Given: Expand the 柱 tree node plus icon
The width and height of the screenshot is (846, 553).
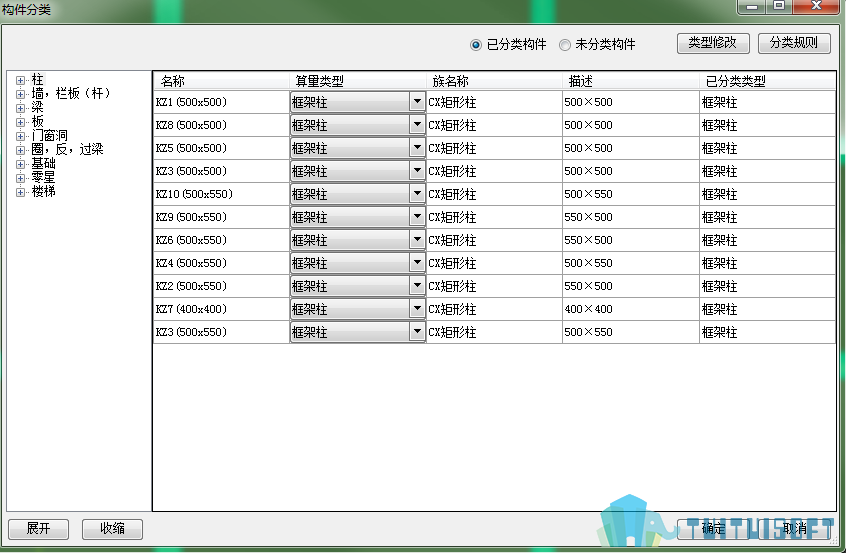Looking at the screenshot, I should click(x=20, y=80).
